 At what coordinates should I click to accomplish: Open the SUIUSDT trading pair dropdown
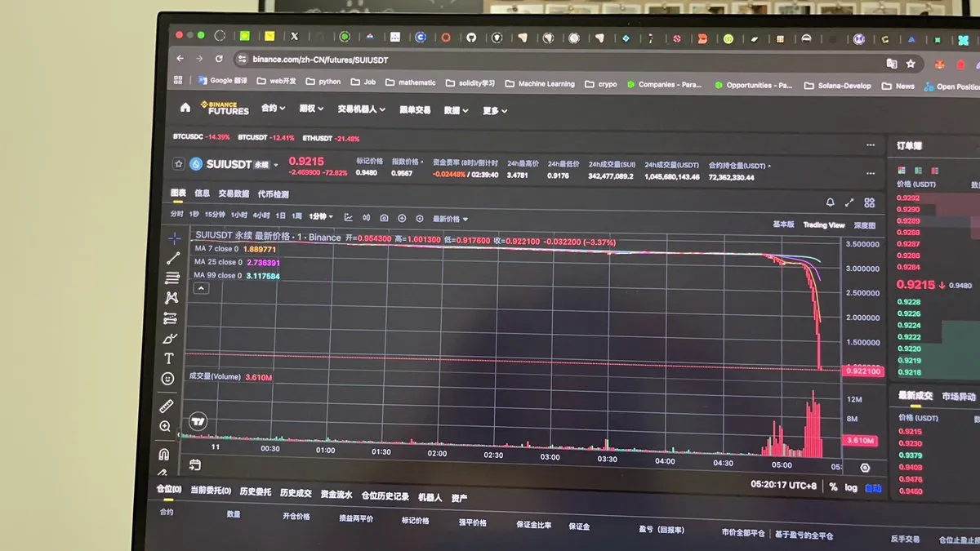[x=276, y=165]
